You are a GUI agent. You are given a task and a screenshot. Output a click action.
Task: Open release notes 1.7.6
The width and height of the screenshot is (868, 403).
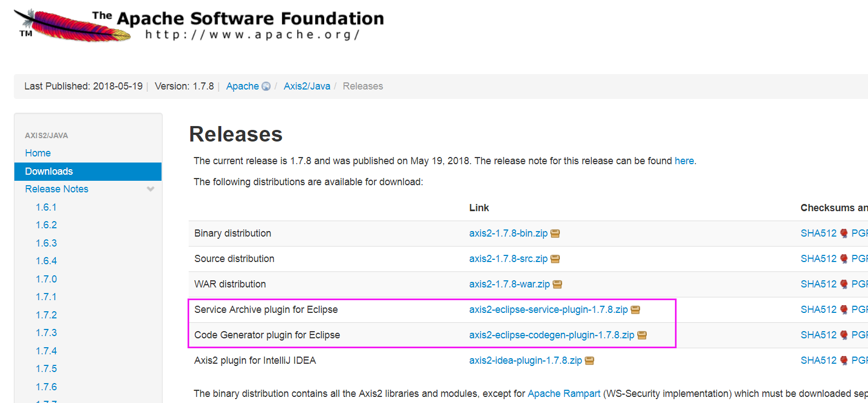pyautogui.click(x=46, y=387)
